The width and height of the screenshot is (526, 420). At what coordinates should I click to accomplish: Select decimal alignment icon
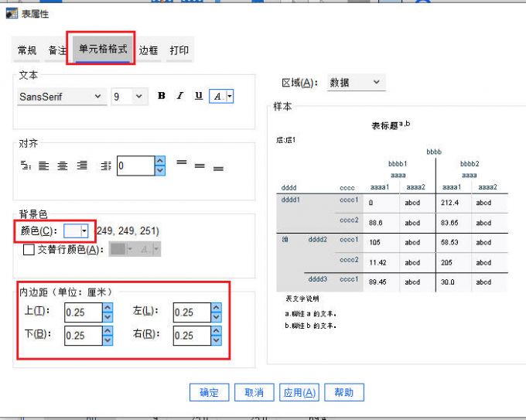106,166
